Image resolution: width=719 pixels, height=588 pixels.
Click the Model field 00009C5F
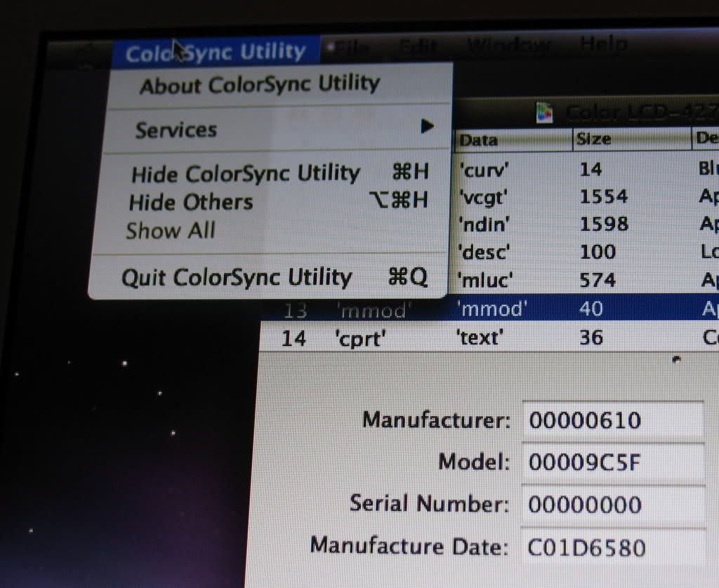(613, 463)
